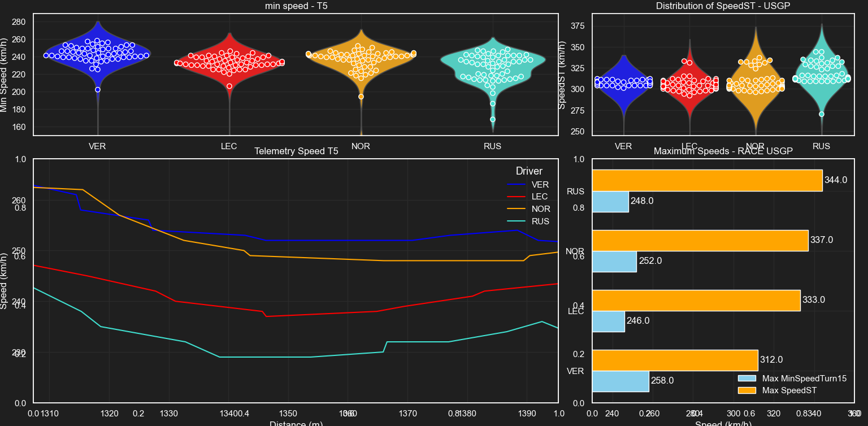This screenshot has width=868, height=426.
Task: Select the VER entry in Driver legend
Action: (540, 185)
